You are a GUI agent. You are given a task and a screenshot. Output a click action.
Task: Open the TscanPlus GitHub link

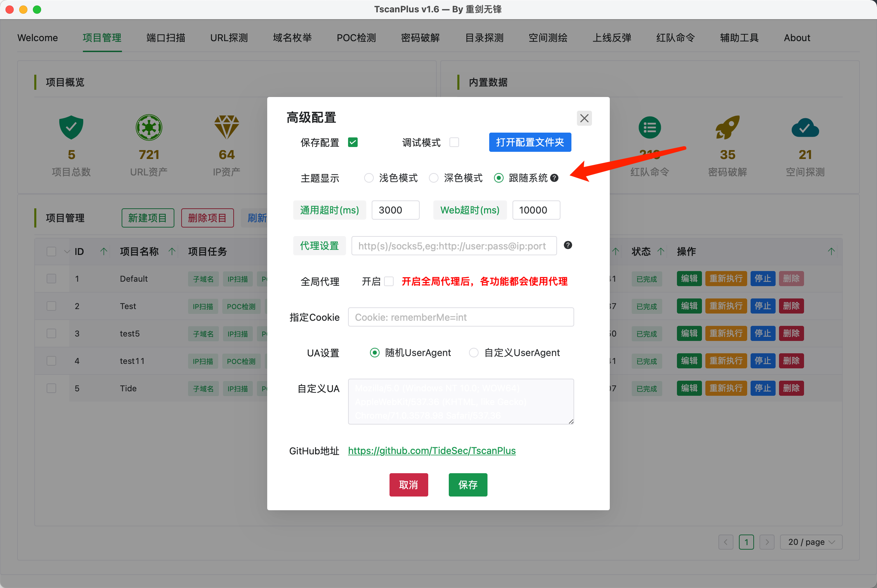[432, 451]
